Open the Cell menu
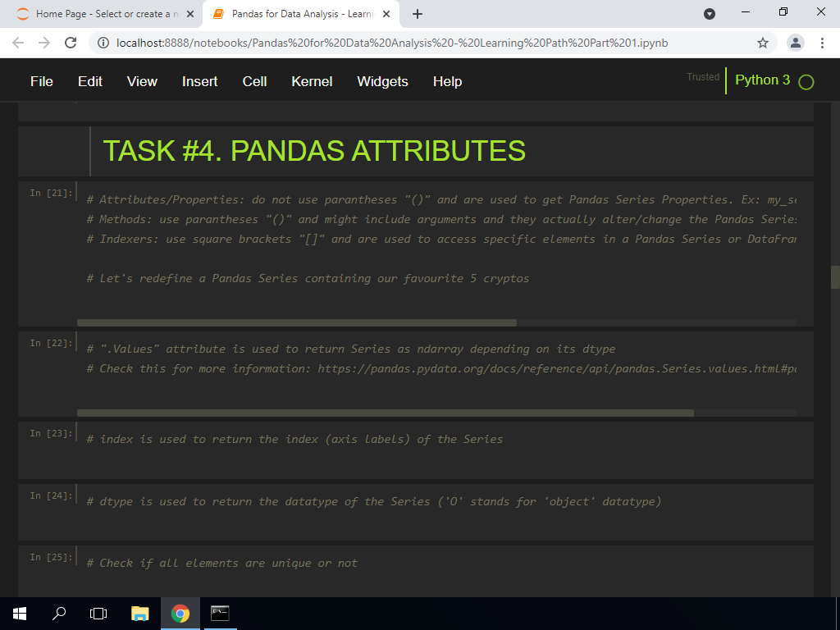Image resolution: width=840 pixels, height=630 pixels. [254, 81]
